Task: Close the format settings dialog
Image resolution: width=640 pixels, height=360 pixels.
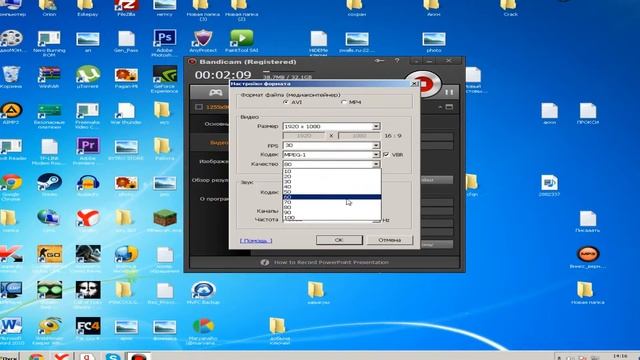Action: [x=414, y=84]
